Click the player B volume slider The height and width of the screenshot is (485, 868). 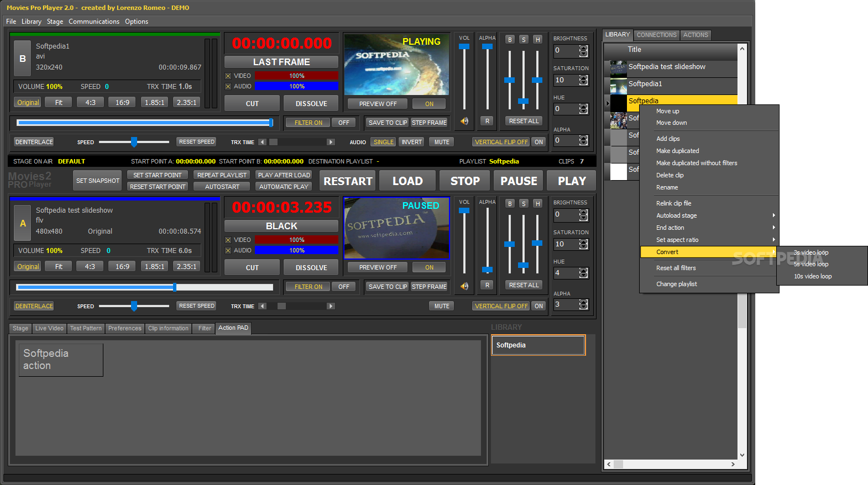[464, 76]
